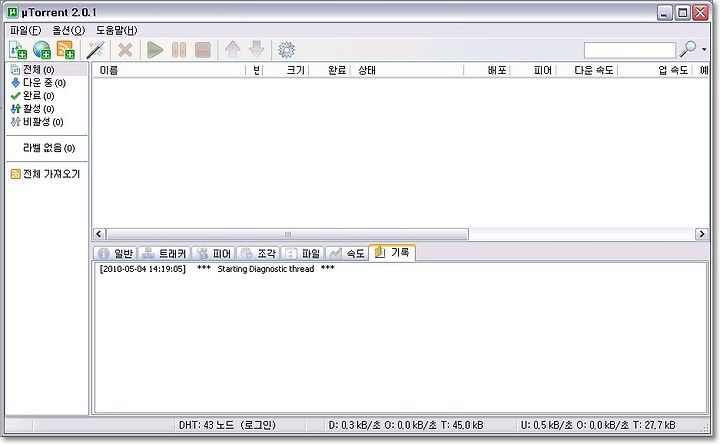Select 전체 (0) in the sidebar
The height and width of the screenshot is (444, 720).
(x=47, y=69)
